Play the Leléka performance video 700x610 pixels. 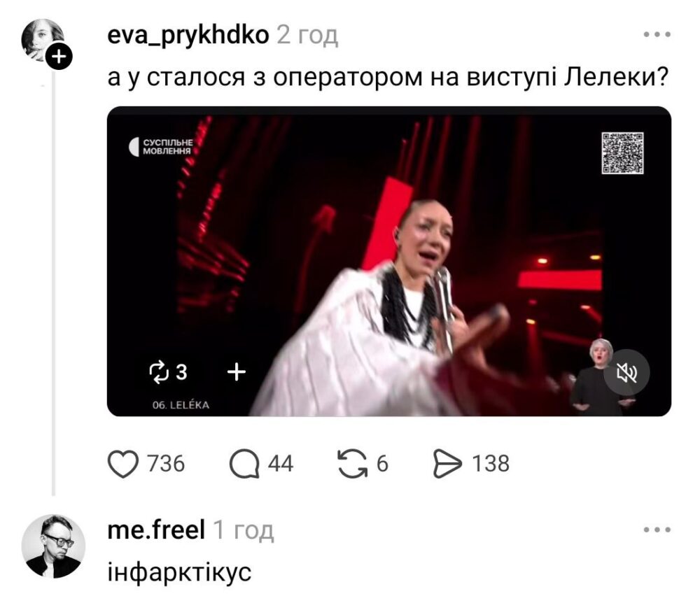point(388,262)
